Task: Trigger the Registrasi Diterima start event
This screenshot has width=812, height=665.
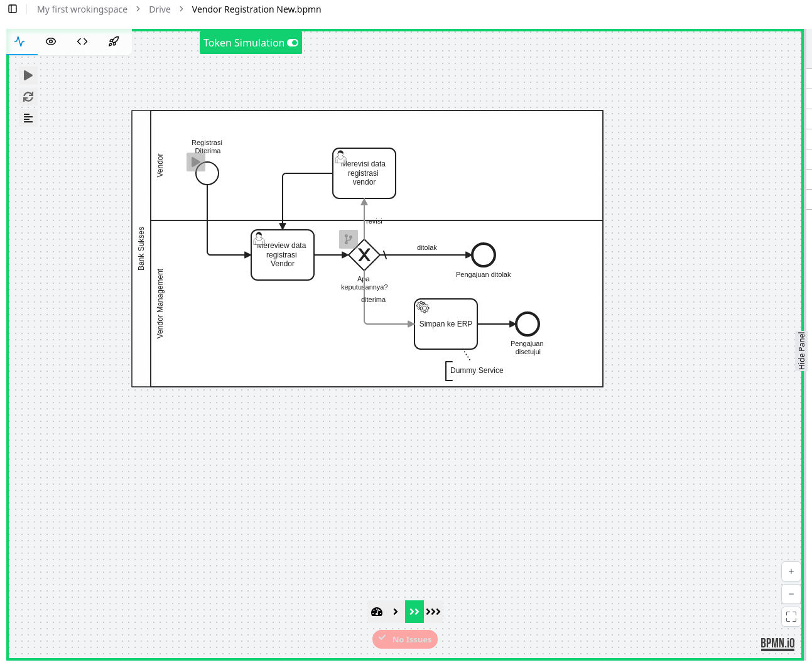Action: click(x=196, y=162)
